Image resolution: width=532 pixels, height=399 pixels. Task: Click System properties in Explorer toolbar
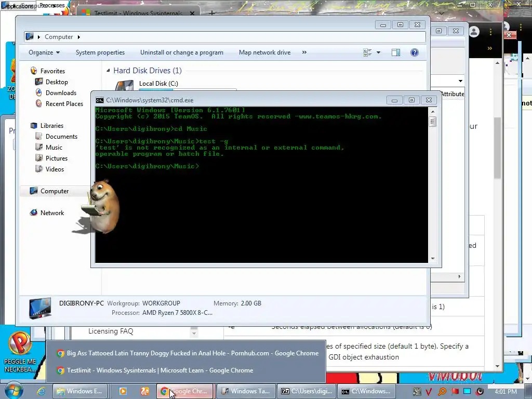100,52
